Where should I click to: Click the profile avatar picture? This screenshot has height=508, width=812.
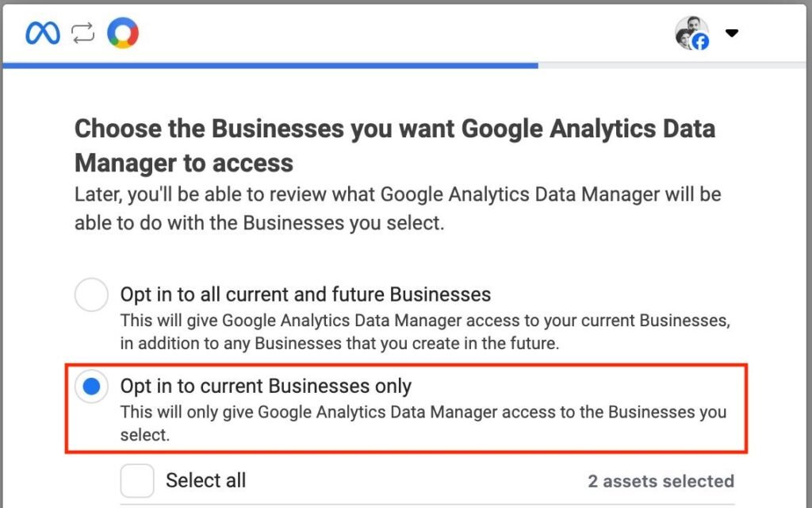[688, 31]
